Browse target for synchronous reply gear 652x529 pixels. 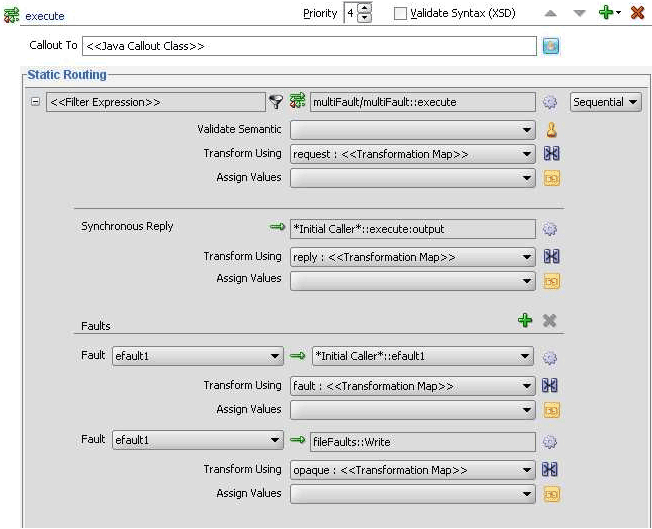pos(550,229)
